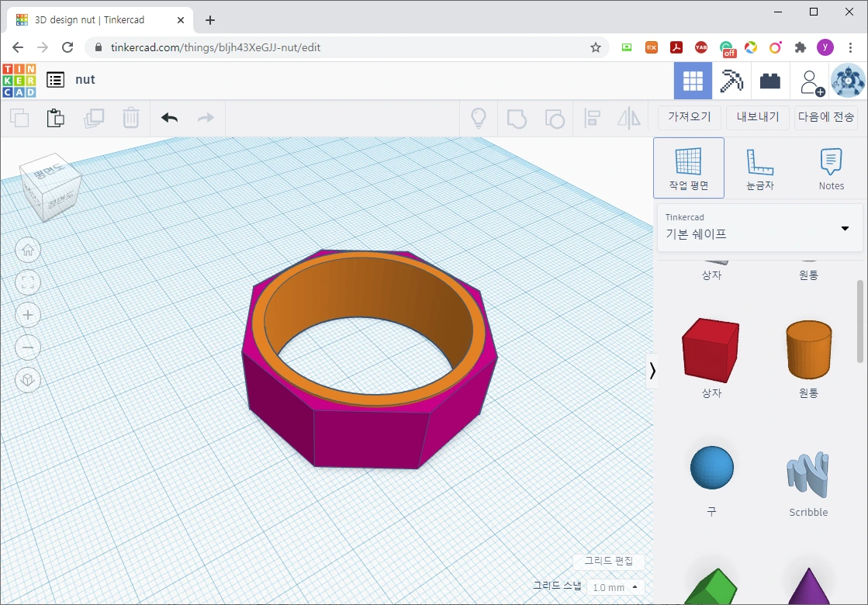Click the Tinkercad logo
Screen dimensions: 868x605
pyautogui.click(x=19, y=80)
